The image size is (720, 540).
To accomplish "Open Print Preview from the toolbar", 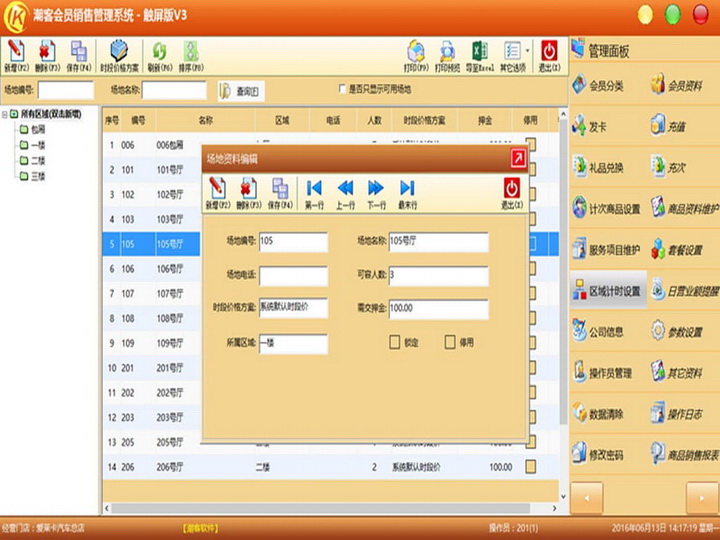I will (x=447, y=56).
